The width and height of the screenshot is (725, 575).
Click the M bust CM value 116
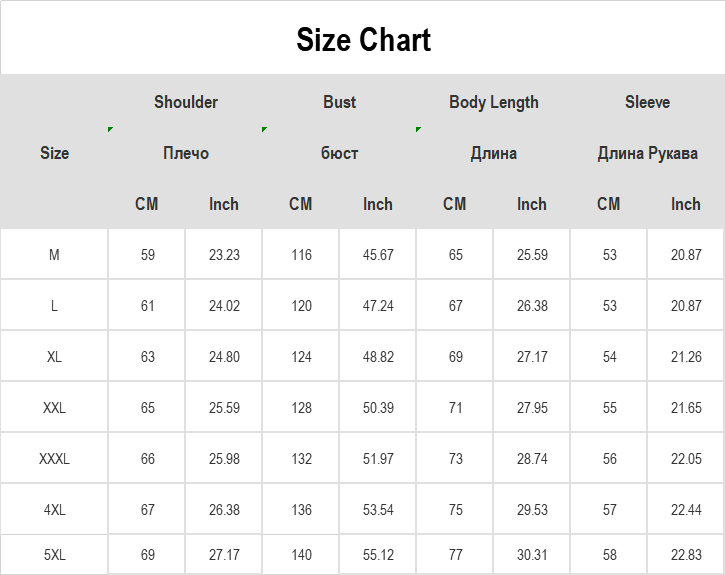point(301,255)
